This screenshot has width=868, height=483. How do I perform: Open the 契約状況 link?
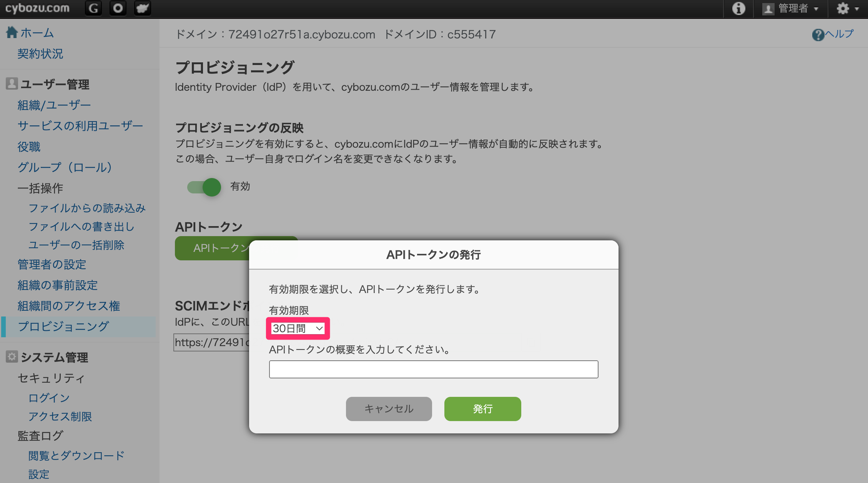click(40, 53)
